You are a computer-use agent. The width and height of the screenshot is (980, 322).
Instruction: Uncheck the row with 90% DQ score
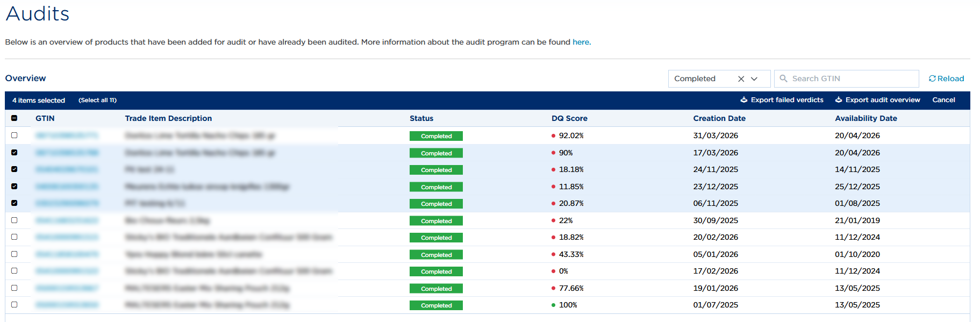click(14, 153)
